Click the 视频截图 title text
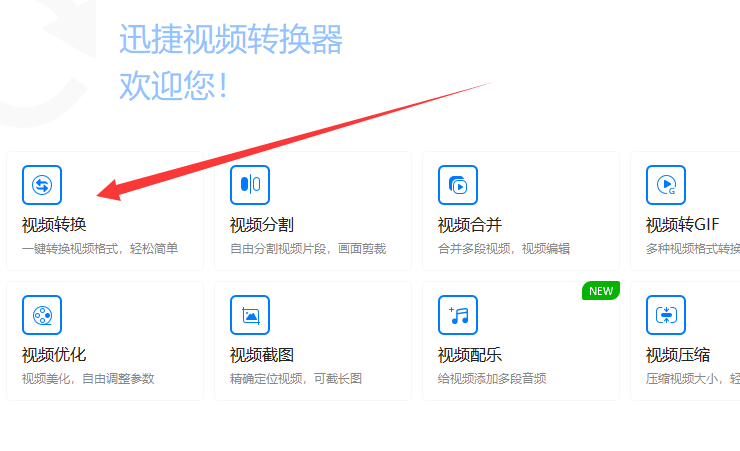Image resolution: width=740 pixels, height=451 pixels. tap(262, 355)
